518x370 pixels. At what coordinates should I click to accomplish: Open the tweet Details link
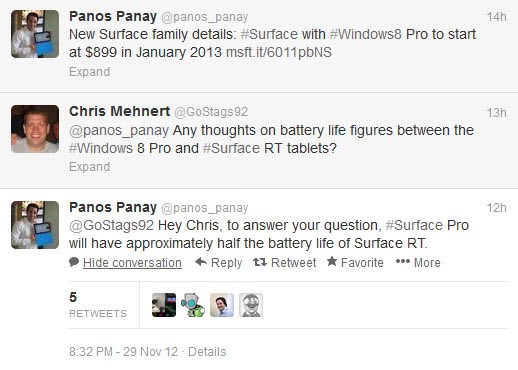[207, 352]
